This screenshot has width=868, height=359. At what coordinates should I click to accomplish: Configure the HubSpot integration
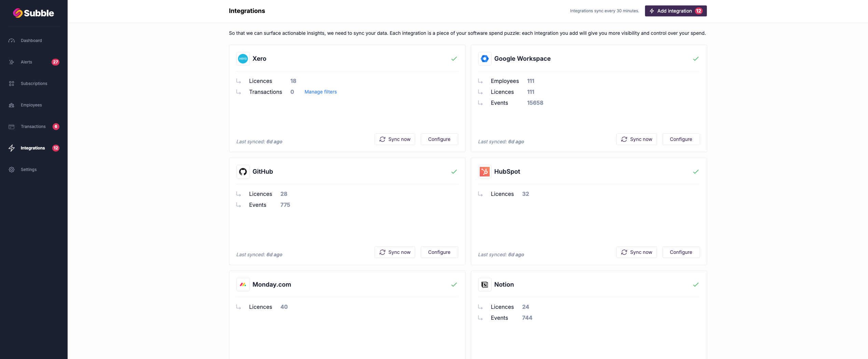click(681, 252)
